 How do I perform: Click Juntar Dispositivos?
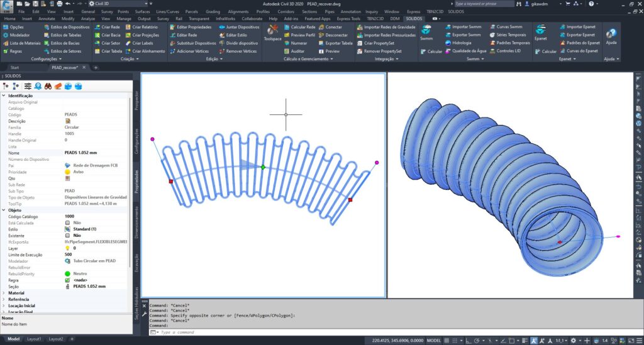coord(240,27)
